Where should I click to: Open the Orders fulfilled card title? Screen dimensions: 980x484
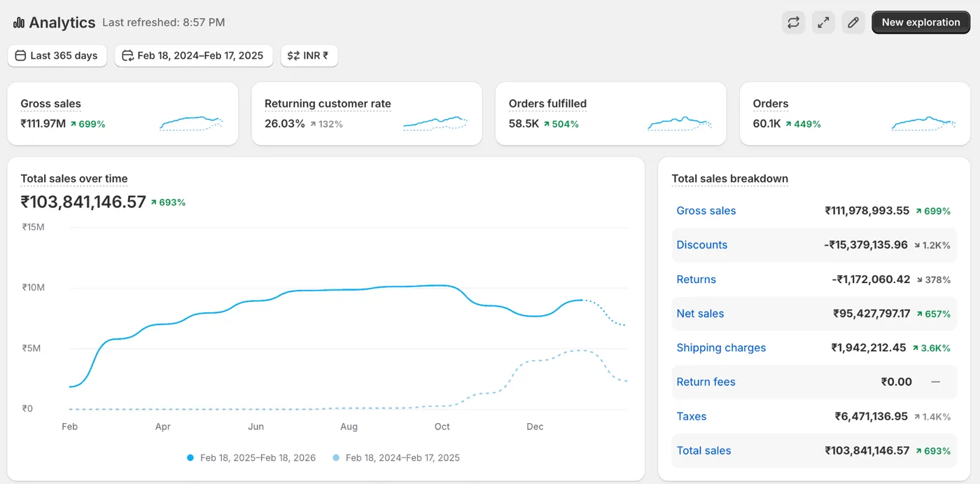pos(547,104)
